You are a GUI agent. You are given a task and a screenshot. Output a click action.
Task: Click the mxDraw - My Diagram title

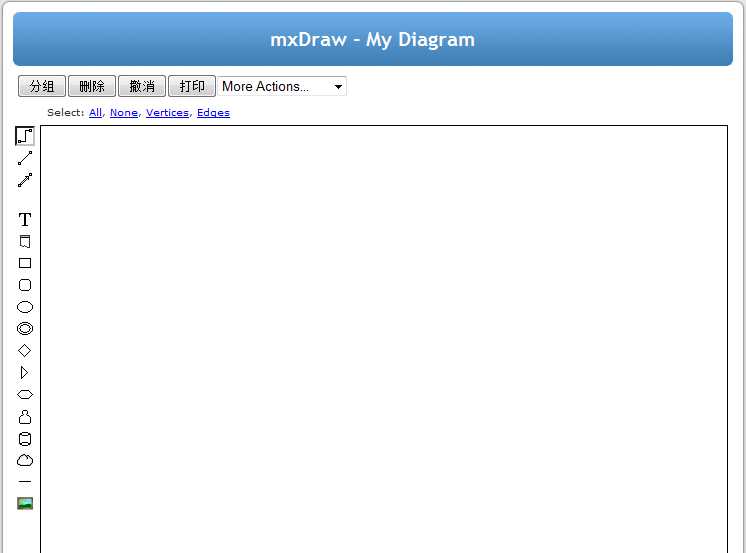point(373,40)
